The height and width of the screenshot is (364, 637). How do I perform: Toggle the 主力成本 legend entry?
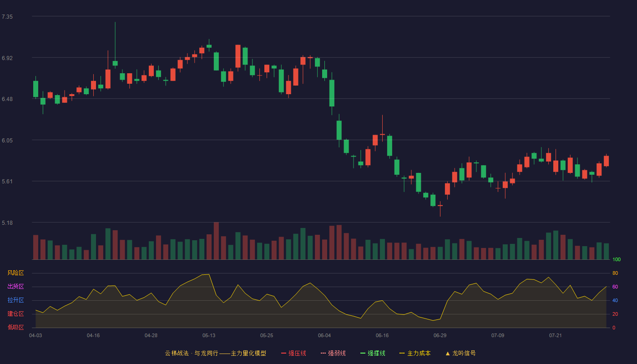click(415, 353)
